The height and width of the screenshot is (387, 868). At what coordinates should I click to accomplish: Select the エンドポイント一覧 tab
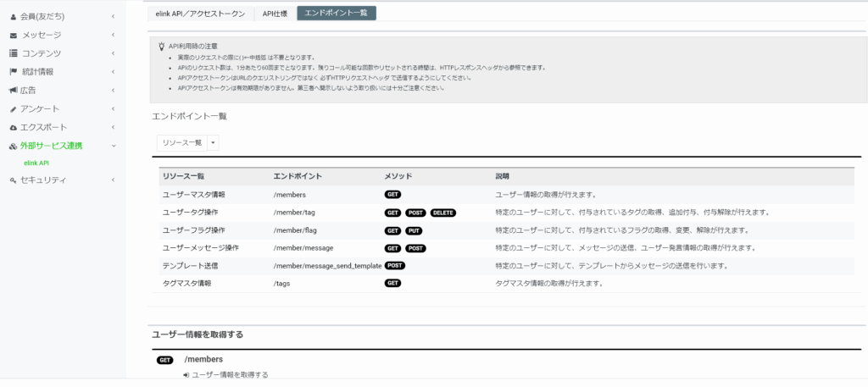(x=337, y=14)
